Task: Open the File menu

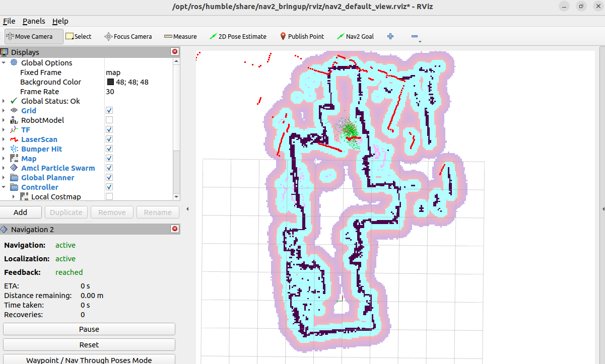Action: pos(9,21)
